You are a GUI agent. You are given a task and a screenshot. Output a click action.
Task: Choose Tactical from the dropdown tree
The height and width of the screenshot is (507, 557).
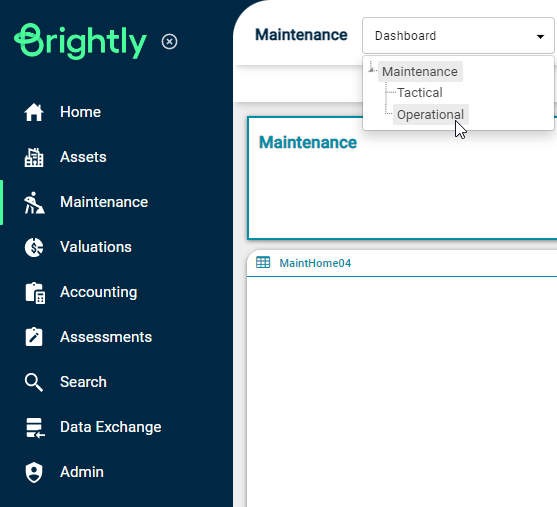click(420, 93)
